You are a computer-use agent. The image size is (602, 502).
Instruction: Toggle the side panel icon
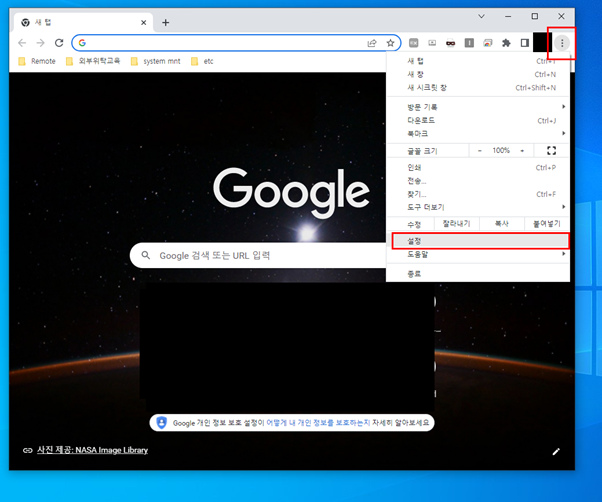pyautogui.click(x=524, y=43)
